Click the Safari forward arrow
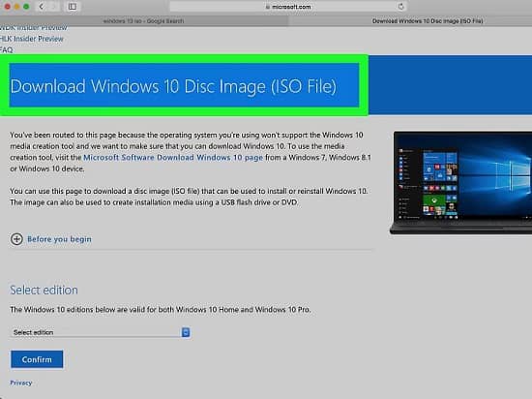Viewport: 532px width, 399px height. (x=53, y=7)
